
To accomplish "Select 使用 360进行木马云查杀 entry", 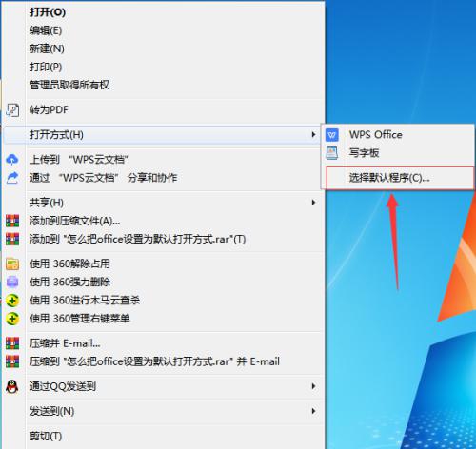I will [163, 301].
